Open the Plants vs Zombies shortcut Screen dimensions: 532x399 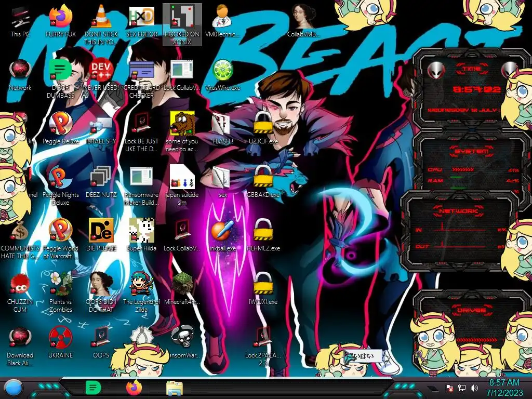pos(60,292)
